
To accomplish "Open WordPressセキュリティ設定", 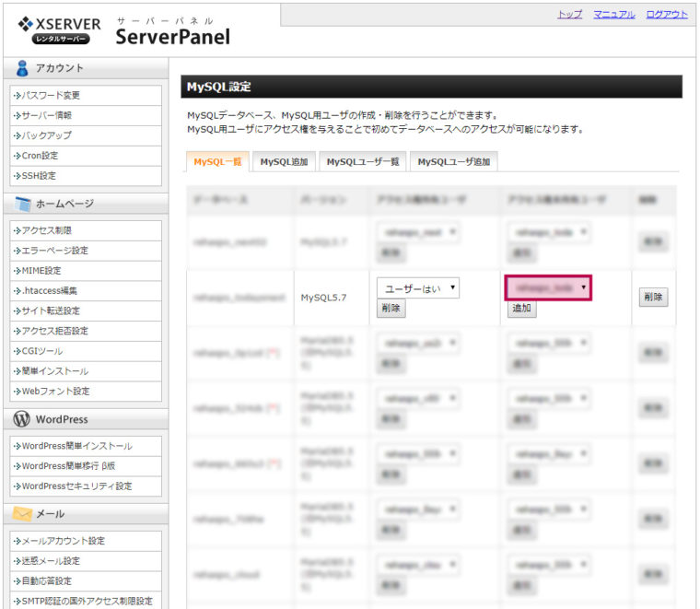I will 86,486.
